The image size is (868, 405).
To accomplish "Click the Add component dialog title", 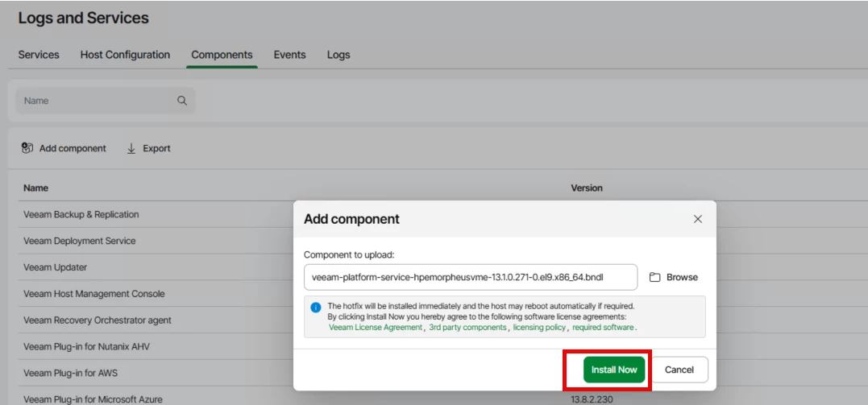I will [351, 219].
